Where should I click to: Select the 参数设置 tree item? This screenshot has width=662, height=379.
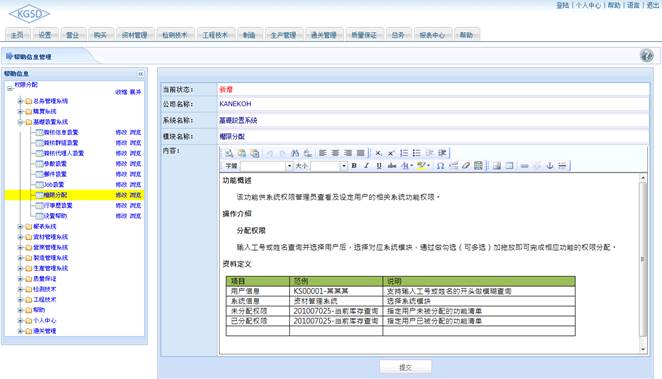(55, 164)
